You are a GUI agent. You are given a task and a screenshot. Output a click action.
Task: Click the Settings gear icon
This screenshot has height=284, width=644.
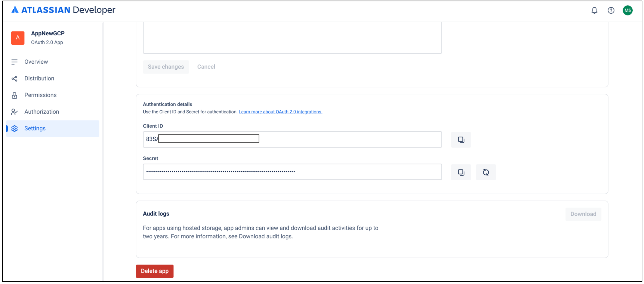(x=15, y=128)
